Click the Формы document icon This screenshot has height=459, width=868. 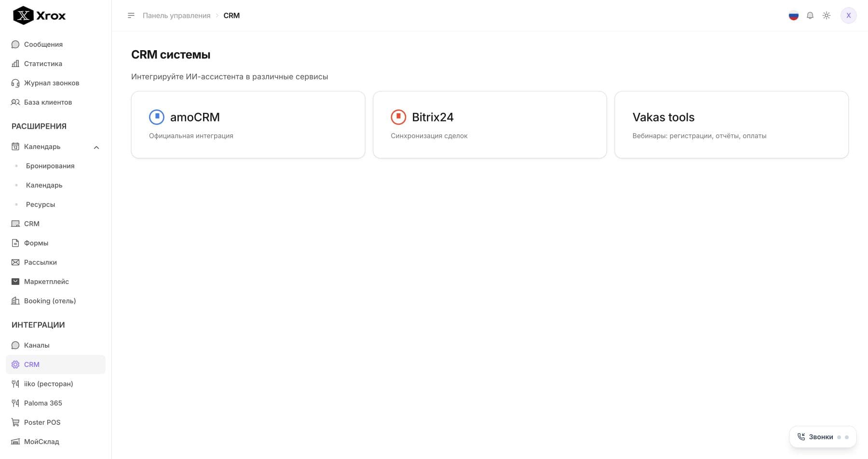[15, 243]
